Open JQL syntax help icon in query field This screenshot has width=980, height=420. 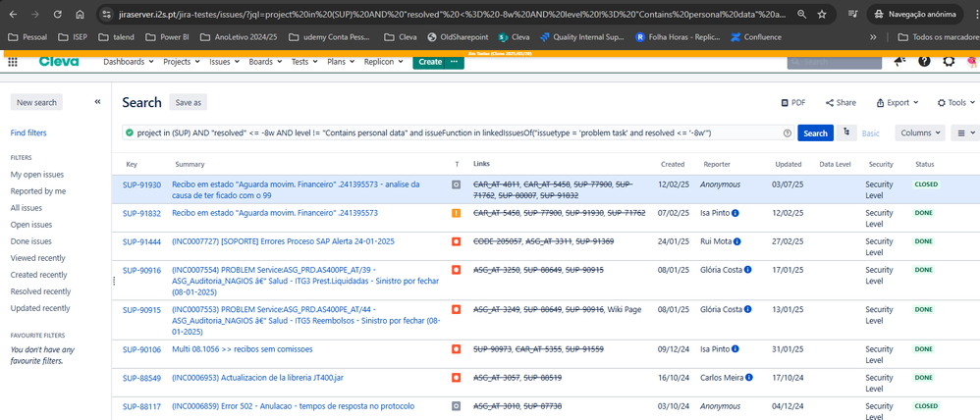[787, 133]
